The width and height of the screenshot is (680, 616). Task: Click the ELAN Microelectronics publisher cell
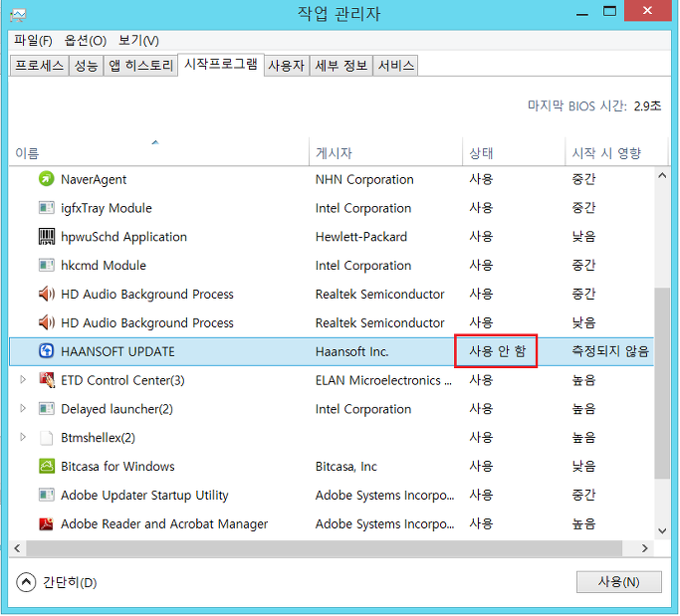[383, 380]
